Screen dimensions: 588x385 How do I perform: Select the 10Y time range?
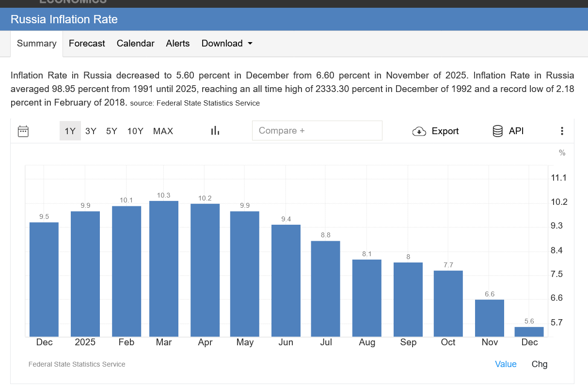click(x=135, y=131)
